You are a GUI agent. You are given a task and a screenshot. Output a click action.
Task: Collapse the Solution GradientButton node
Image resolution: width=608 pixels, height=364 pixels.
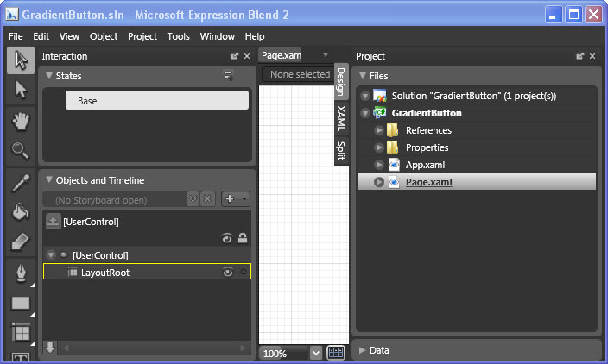[x=364, y=96]
